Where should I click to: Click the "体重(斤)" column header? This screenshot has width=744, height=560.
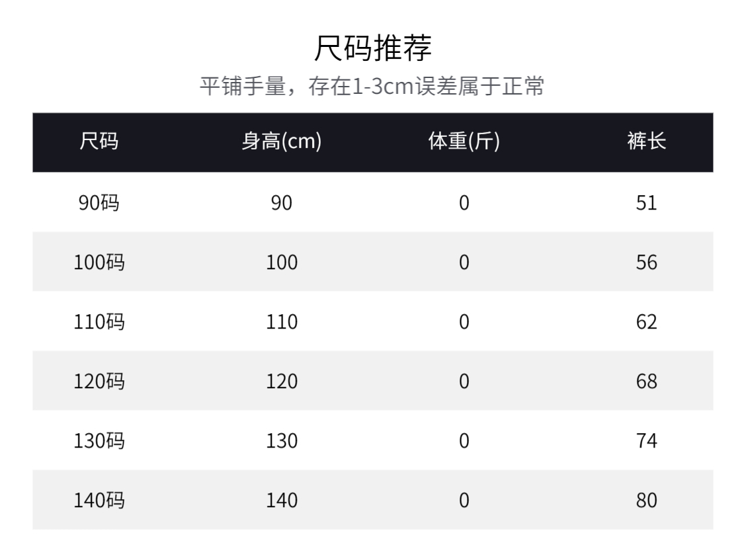click(x=464, y=142)
